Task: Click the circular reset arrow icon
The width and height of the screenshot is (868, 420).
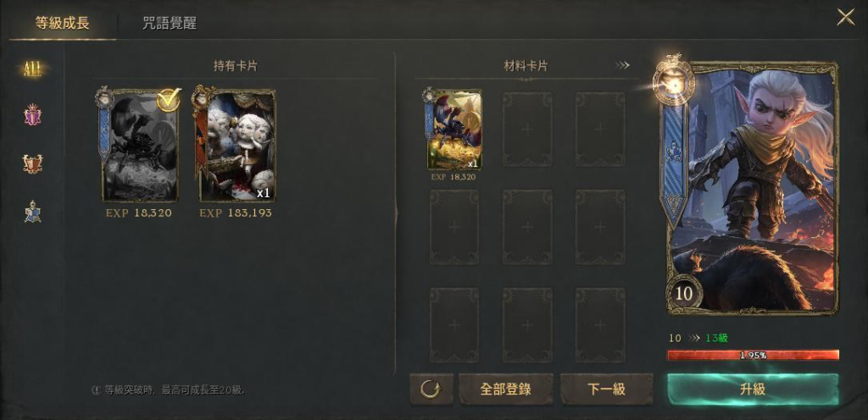Action: pos(431,389)
